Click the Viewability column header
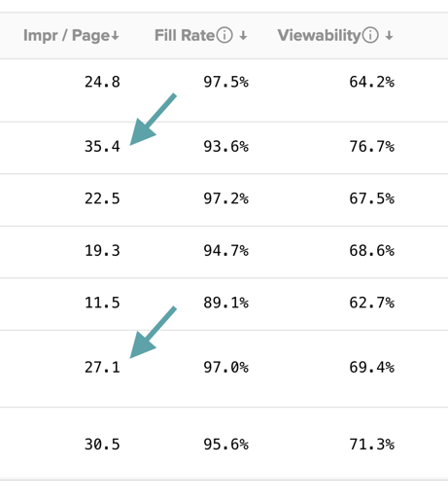The width and height of the screenshot is (448, 502). pyautogui.click(x=335, y=35)
